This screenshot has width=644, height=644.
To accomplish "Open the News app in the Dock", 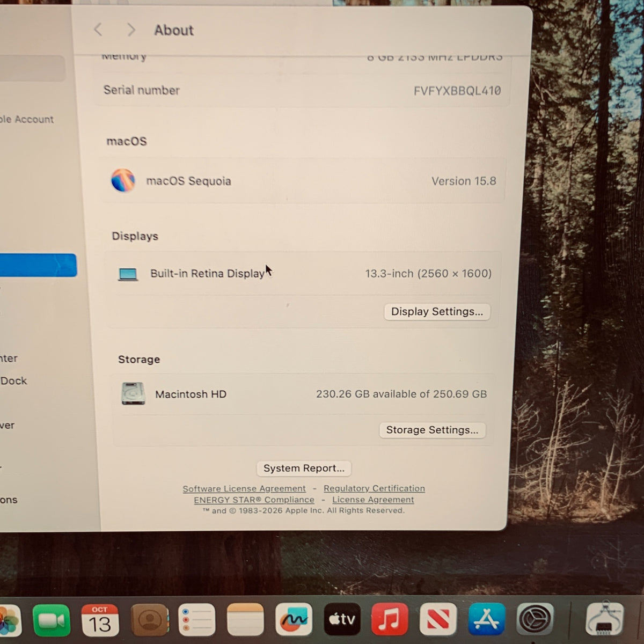I will tap(438, 620).
